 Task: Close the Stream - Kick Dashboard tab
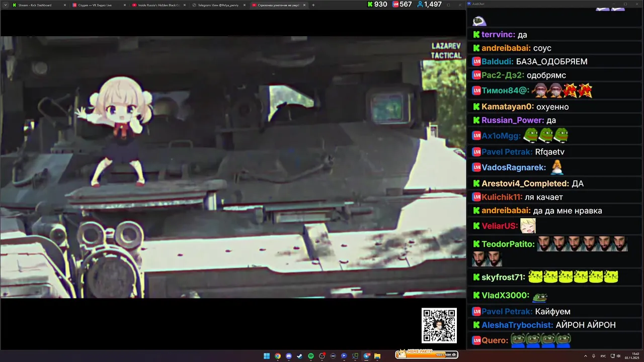(x=65, y=5)
